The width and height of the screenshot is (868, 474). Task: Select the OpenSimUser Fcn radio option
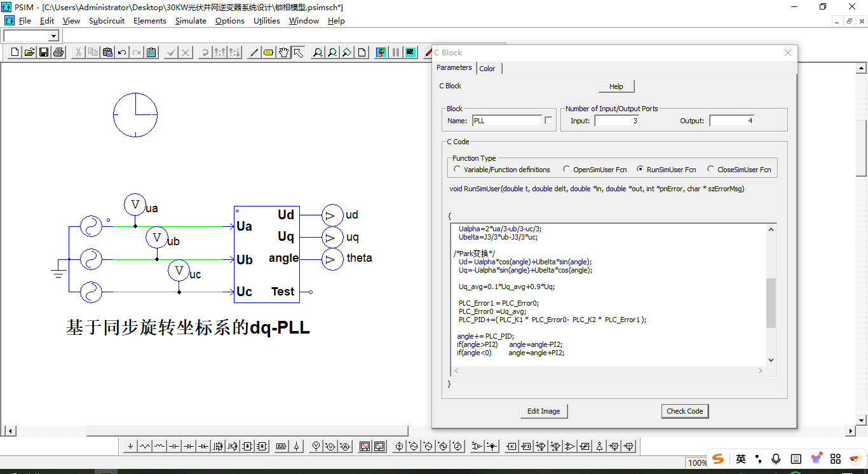(x=566, y=170)
